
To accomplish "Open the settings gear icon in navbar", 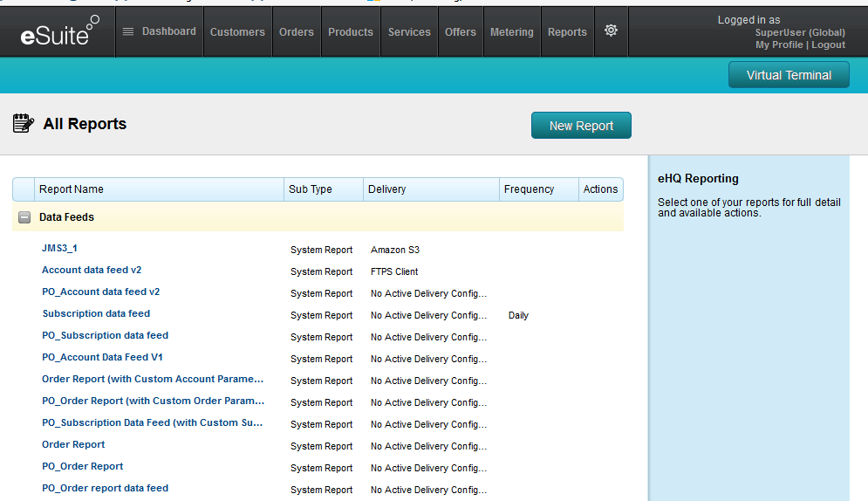I will pos(611,31).
